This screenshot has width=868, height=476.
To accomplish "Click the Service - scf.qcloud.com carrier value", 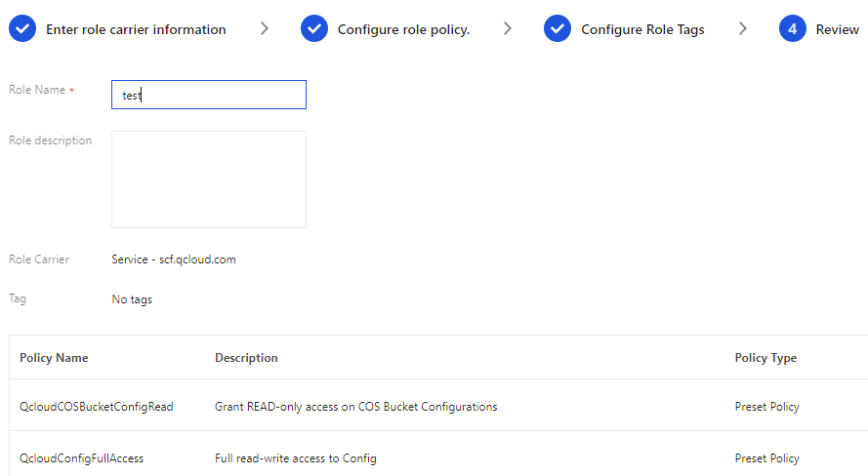I will [x=174, y=259].
